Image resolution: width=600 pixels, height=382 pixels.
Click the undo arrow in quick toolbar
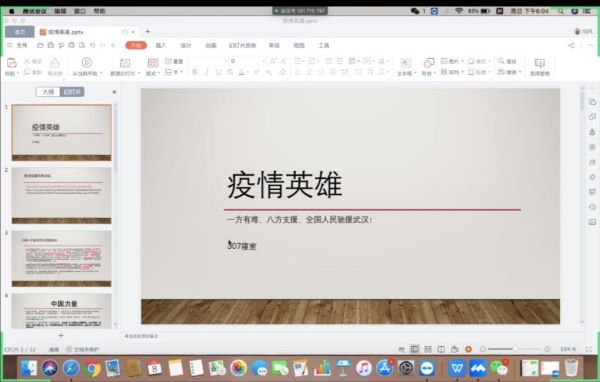[x=92, y=45]
